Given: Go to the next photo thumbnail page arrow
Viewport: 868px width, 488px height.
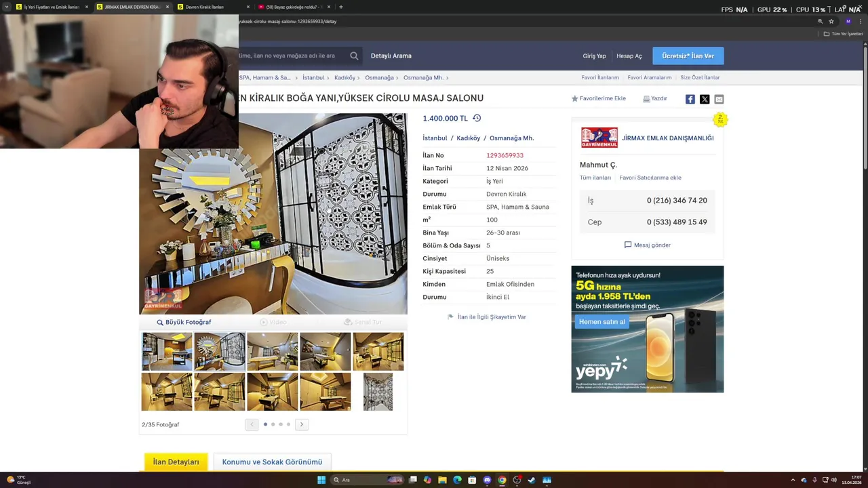Looking at the screenshot, I should [x=302, y=424].
